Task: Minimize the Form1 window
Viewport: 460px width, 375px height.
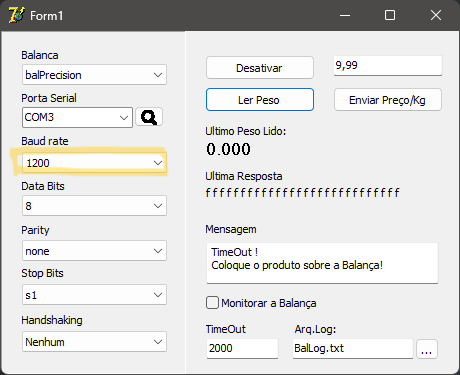Action: pyautogui.click(x=345, y=15)
